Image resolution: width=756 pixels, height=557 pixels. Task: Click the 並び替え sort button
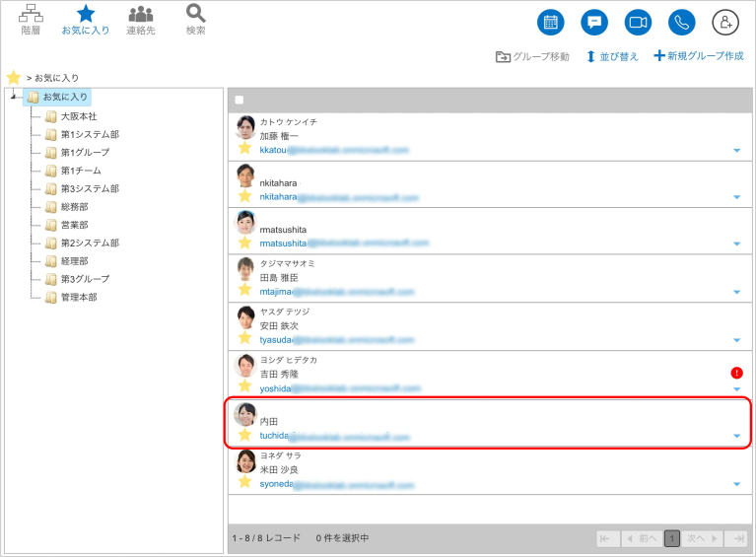[612, 56]
